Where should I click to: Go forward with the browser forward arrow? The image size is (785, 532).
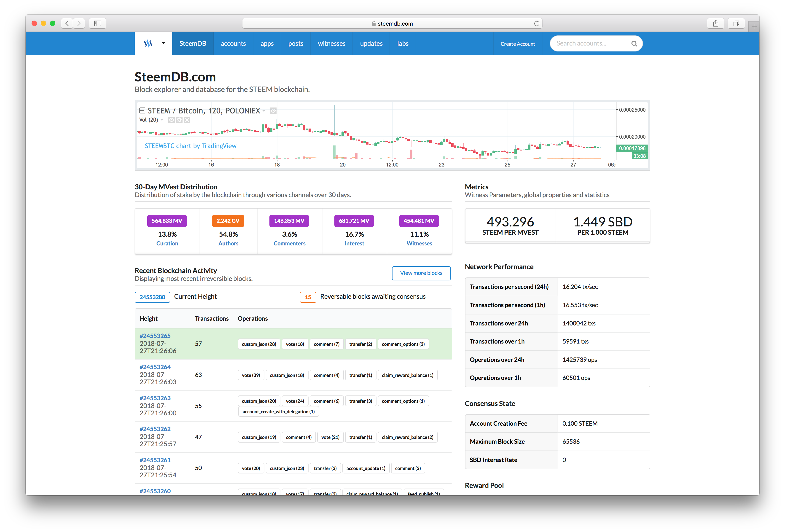pos(79,23)
